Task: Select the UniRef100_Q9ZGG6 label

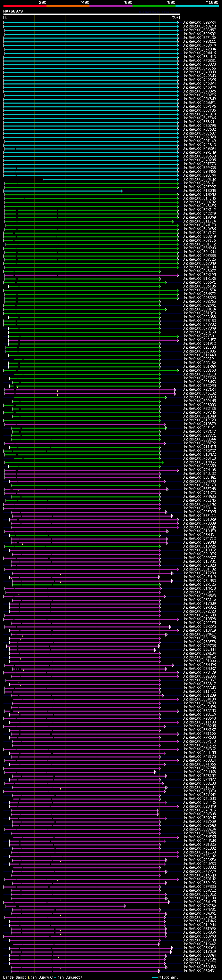Action: tap(199, 677)
